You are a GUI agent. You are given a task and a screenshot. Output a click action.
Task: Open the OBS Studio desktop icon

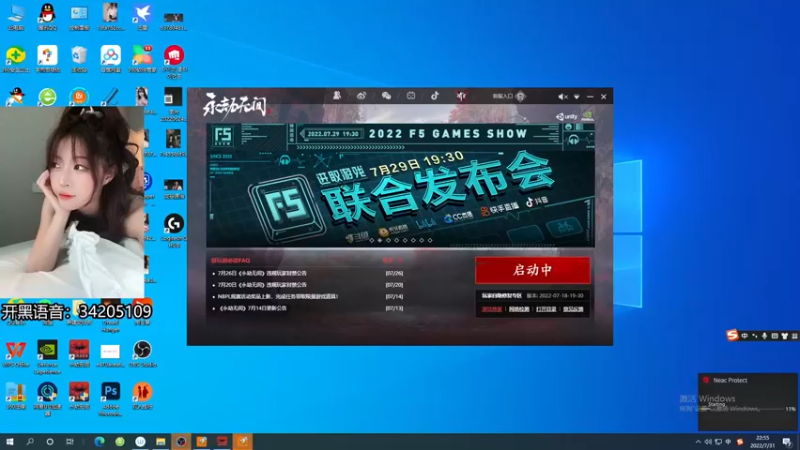pyautogui.click(x=142, y=353)
